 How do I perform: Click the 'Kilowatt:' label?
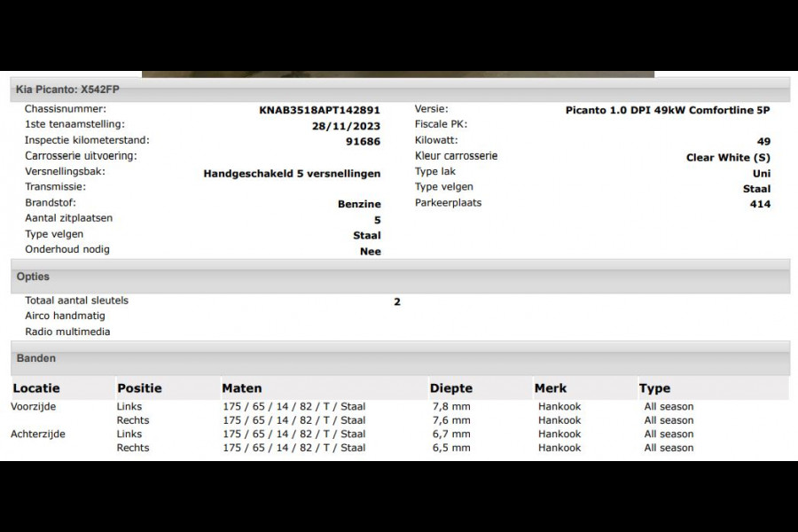[436, 140]
